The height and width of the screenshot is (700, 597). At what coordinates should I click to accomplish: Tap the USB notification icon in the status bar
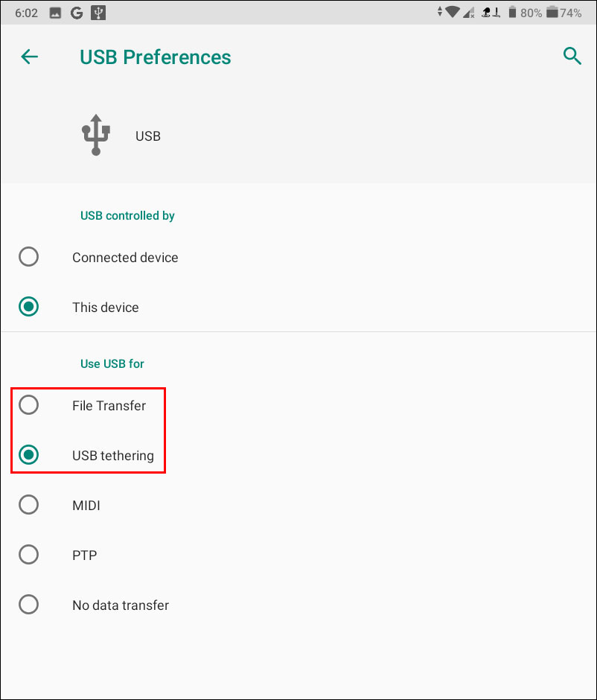[x=98, y=12]
